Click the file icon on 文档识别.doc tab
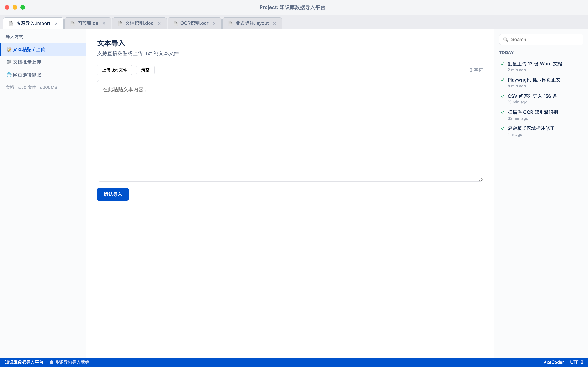The width and height of the screenshot is (588, 367). pyautogui.click(x=120, y=23)
